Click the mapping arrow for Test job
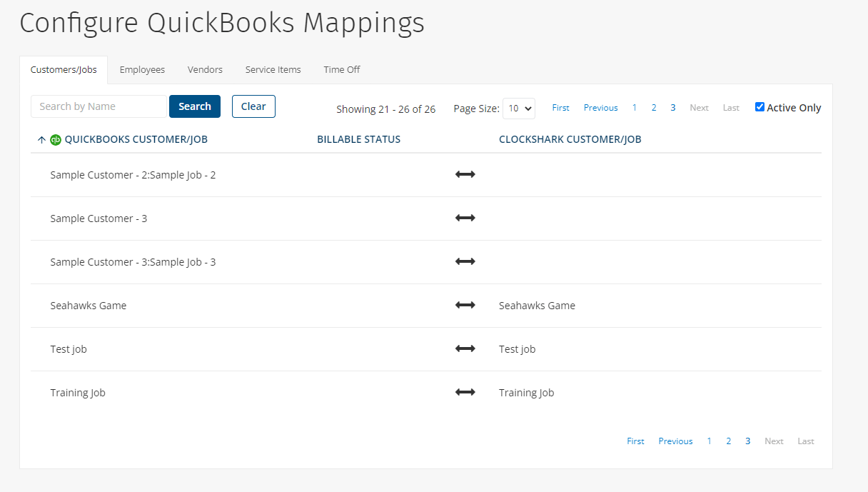Viewport: 868px width, 492px height. click(465, 348)
